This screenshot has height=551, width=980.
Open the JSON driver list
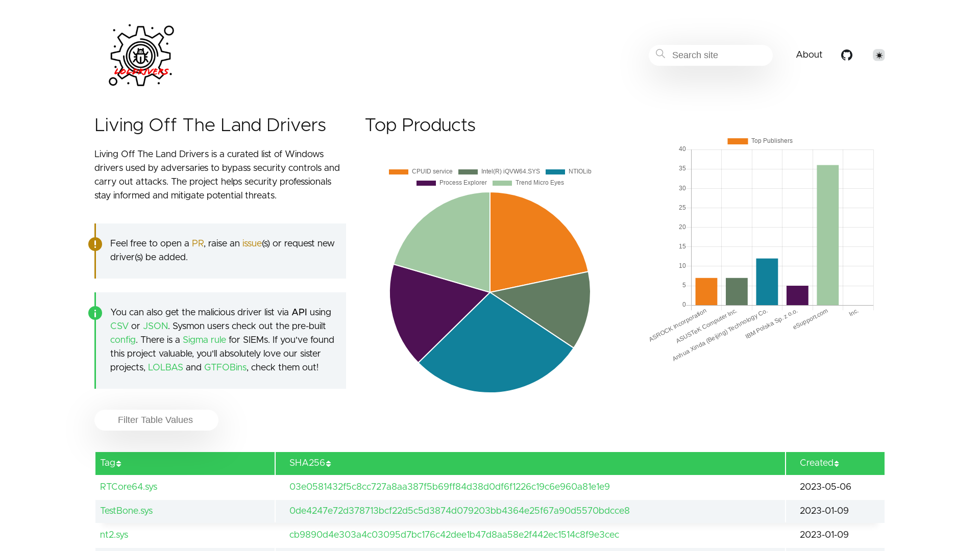click(x=155, y=327)
